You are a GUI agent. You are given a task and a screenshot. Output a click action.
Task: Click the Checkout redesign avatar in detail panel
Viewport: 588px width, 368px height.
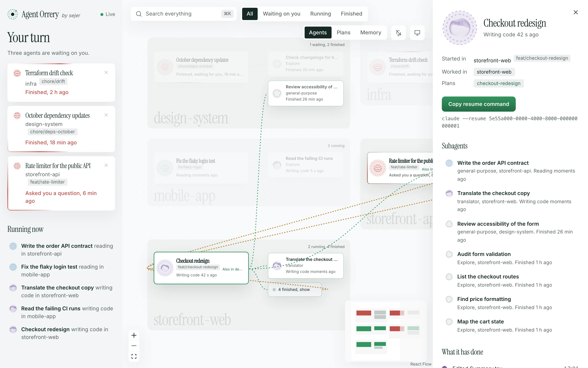click(459, 28)
